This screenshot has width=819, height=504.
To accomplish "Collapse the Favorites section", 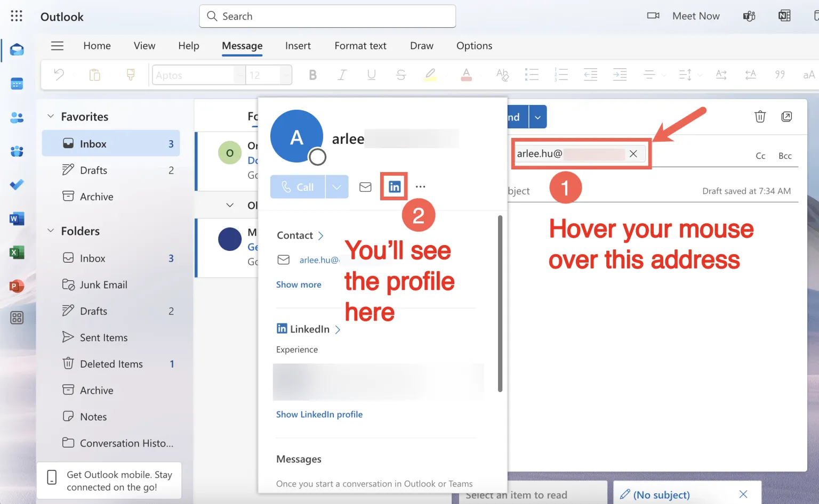I will click(51, 116).
